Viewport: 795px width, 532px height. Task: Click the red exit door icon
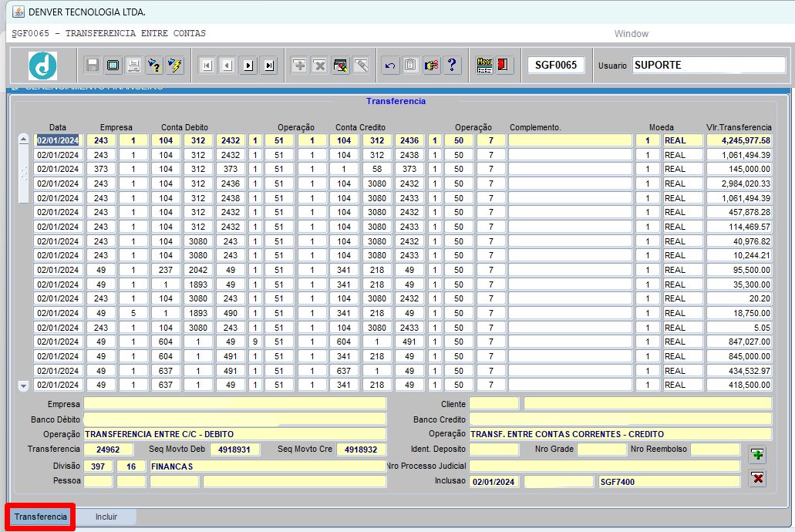pos(503,66)
